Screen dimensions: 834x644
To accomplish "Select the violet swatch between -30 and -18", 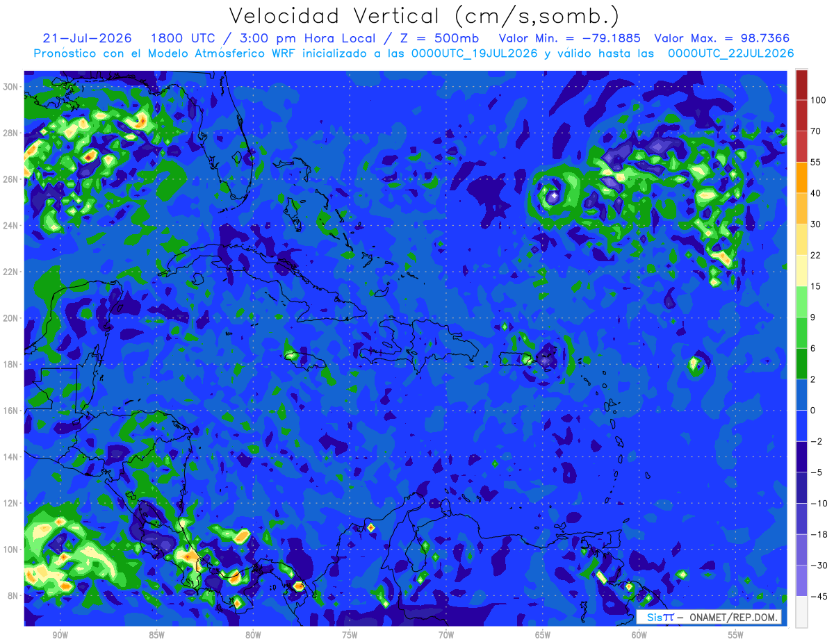I will 801,550.
